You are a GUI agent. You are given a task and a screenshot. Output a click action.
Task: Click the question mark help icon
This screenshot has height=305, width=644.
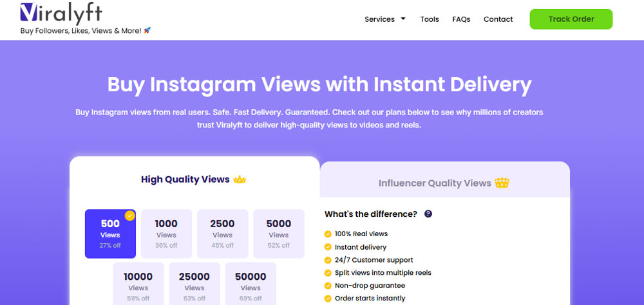pyautogui.click(x=428, y=214)
